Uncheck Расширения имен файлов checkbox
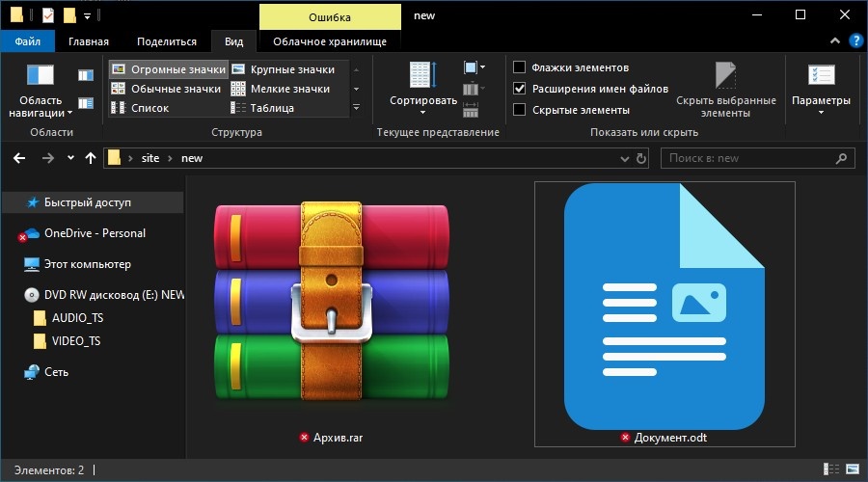868x482 pixels. 519,89
